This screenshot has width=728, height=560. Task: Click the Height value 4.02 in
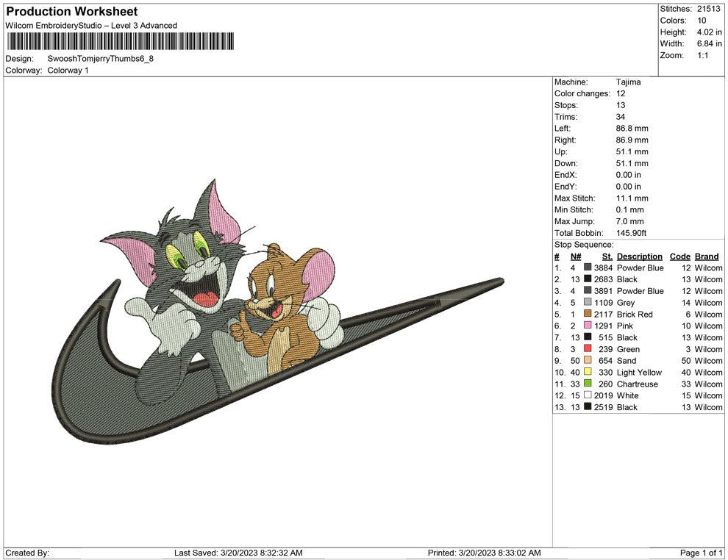point(709,32)
